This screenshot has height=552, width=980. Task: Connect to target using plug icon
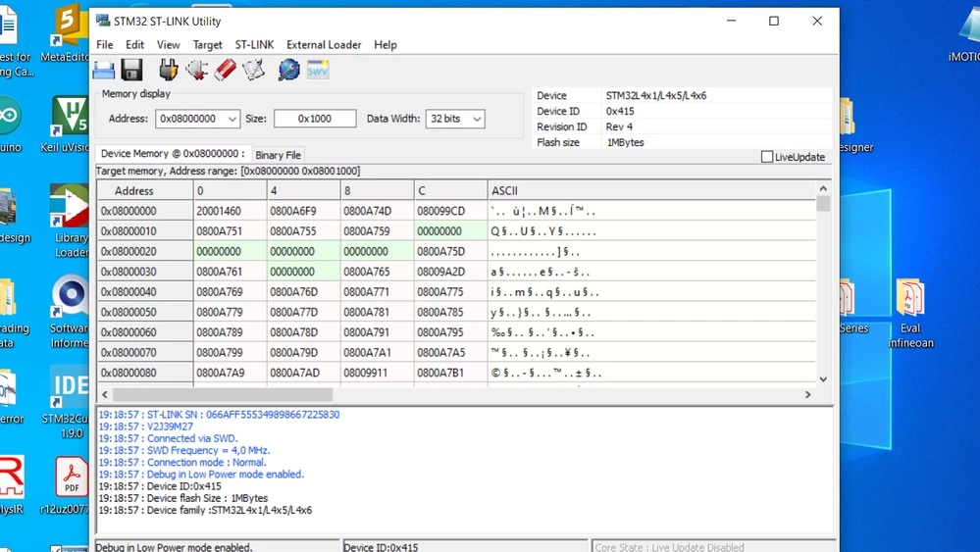168,70
